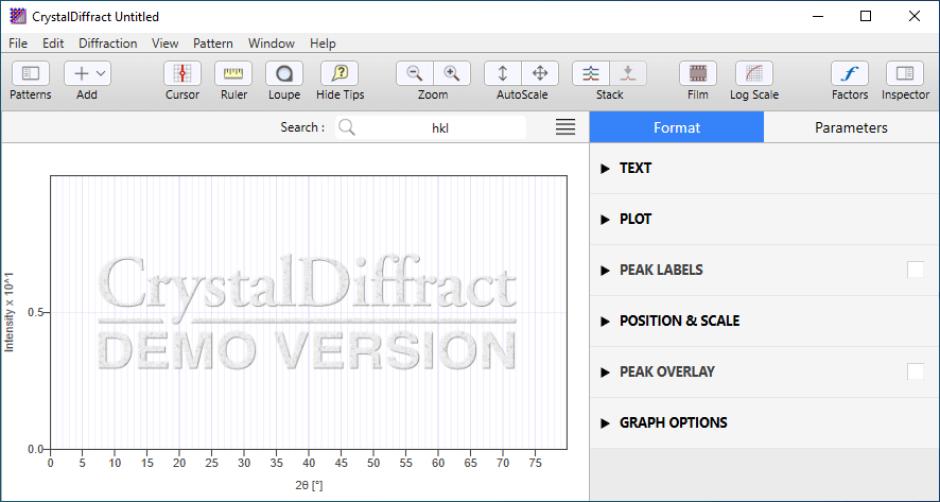
Task: Enable the PEAK LABELS checkbox
Action: click(x=915, y=270)
